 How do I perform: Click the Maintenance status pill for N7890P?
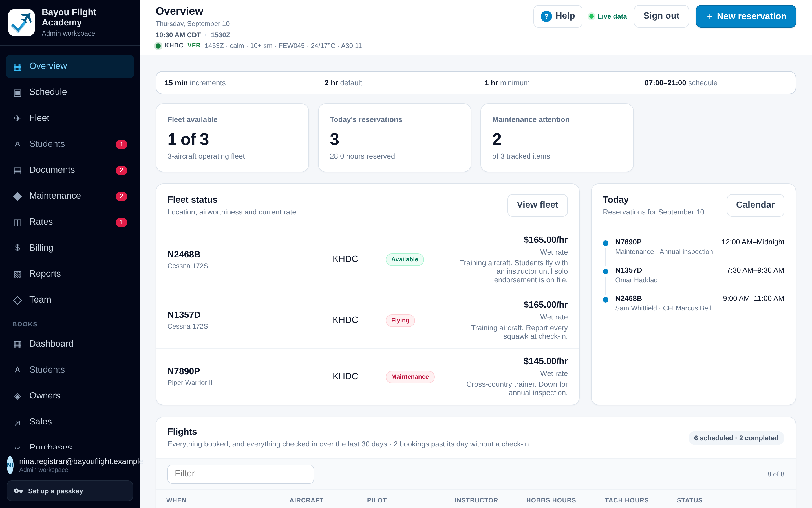click(x=410, y=377)
